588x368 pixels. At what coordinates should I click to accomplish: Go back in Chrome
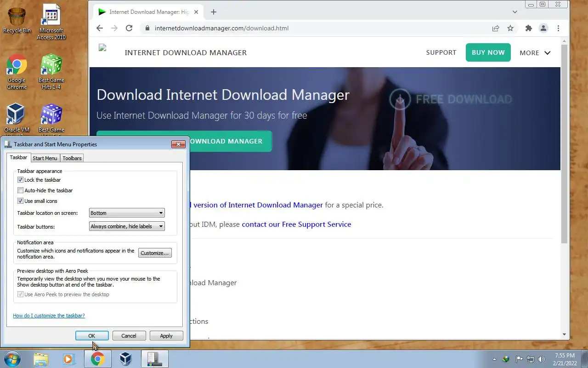(100, 28)
